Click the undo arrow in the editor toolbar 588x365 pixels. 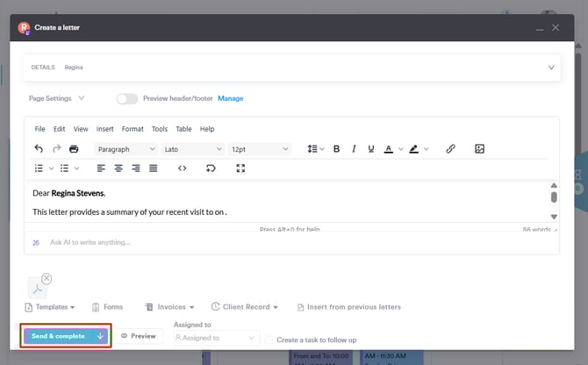point(39,149)
